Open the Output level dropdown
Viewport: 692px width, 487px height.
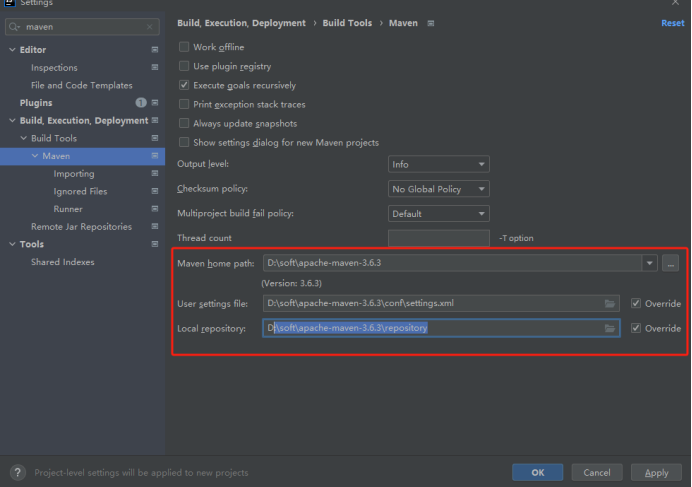click(x=439, y=164)
